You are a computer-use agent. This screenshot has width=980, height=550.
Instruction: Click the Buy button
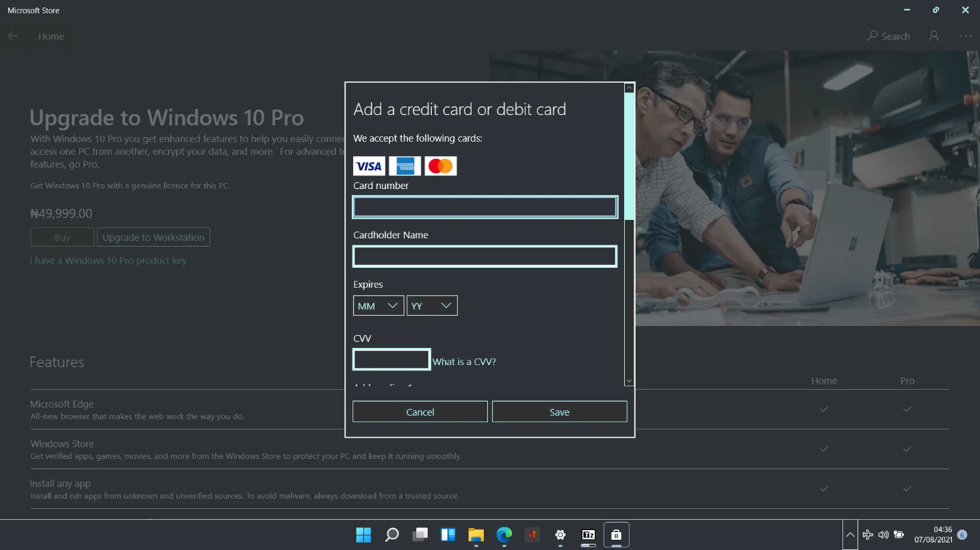62,237
